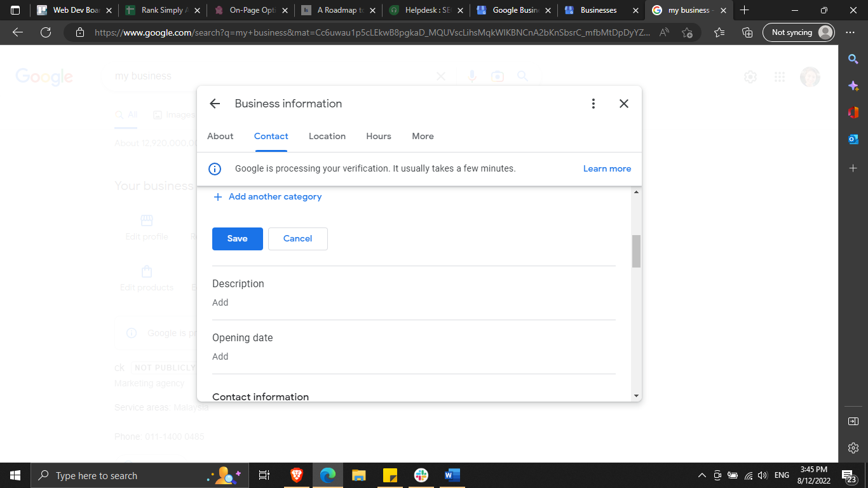The width and height of the screenshot is (868, 488).
Task: Show hidden system tray icons
Action: [x=702, y=475]
